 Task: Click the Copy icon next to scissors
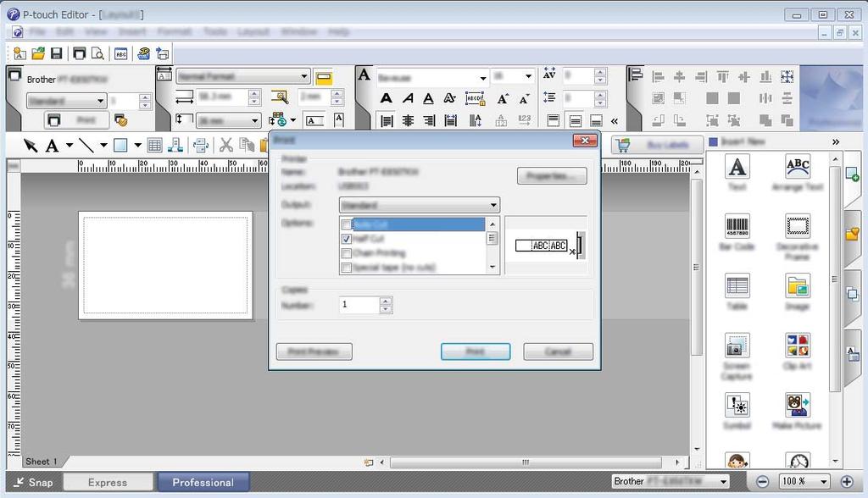(247, 146)
